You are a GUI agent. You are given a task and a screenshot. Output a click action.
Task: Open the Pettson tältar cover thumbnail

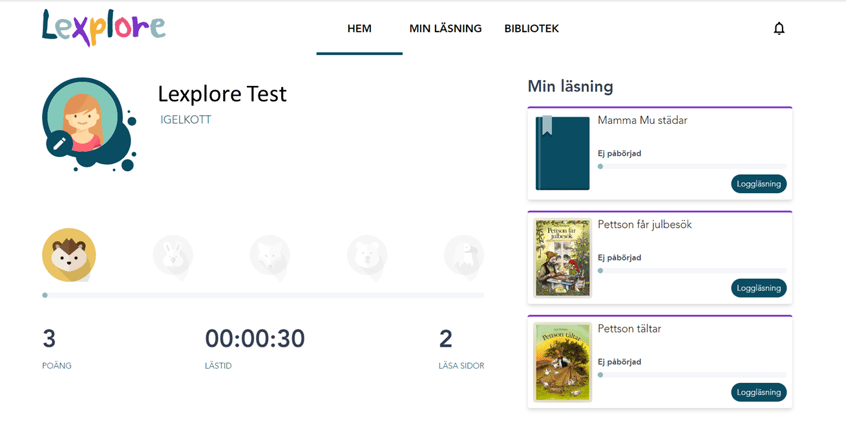[x=562, y=361]
